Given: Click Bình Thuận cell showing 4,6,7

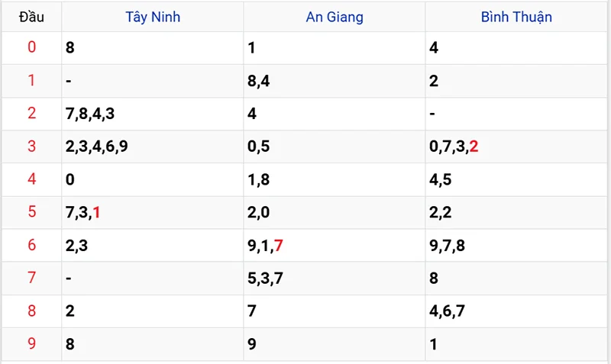Looking at the screenshot, I should [448, 311].
